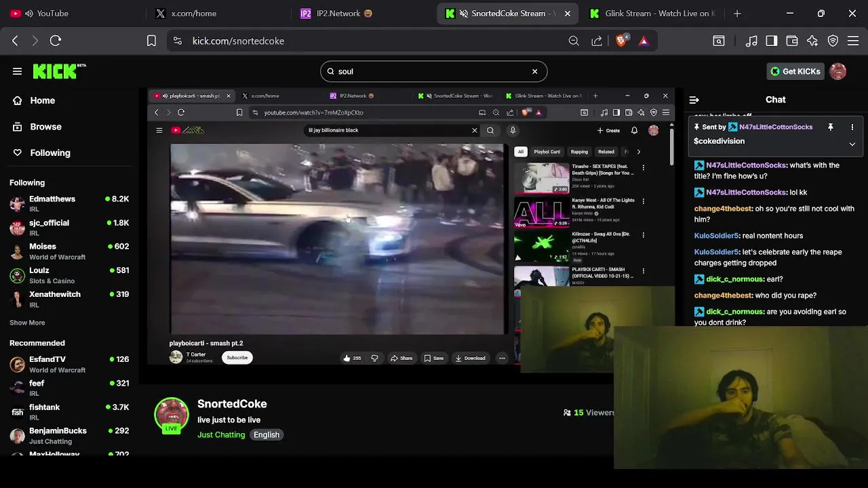The image size is (868, 488).
Task: Open EsfandTV recommended channel
Action: coord(68,364)
